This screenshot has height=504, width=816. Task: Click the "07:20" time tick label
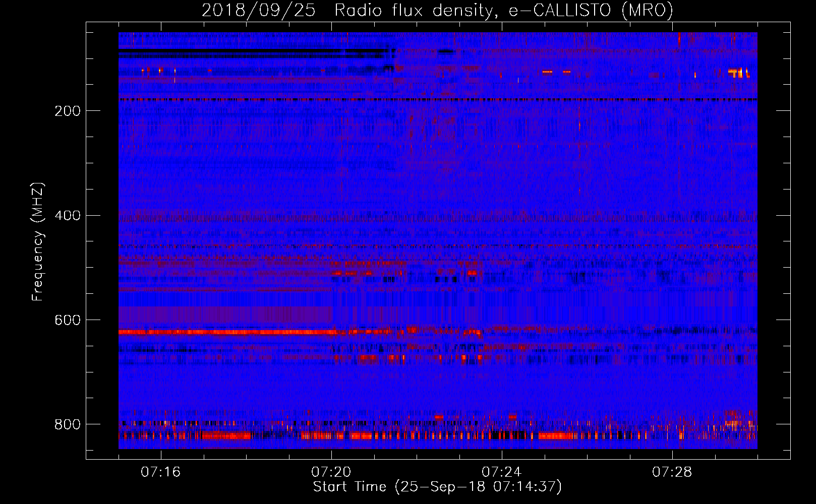click(x=331, y=472)
